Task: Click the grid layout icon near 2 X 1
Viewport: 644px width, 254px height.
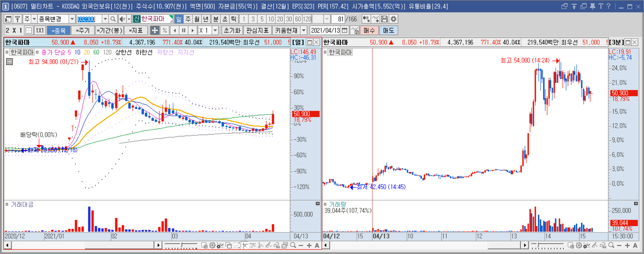Action: tap(28, 30)
